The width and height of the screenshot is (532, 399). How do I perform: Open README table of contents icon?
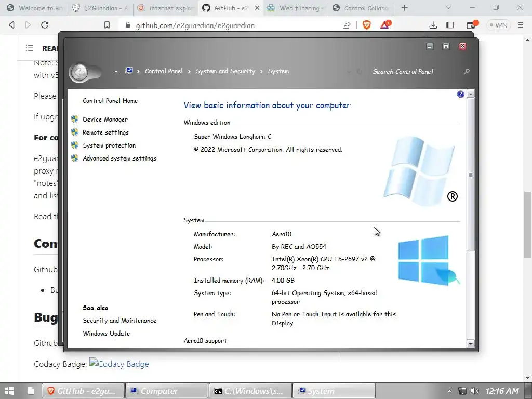pyautogui.click(x=30, y=48)
